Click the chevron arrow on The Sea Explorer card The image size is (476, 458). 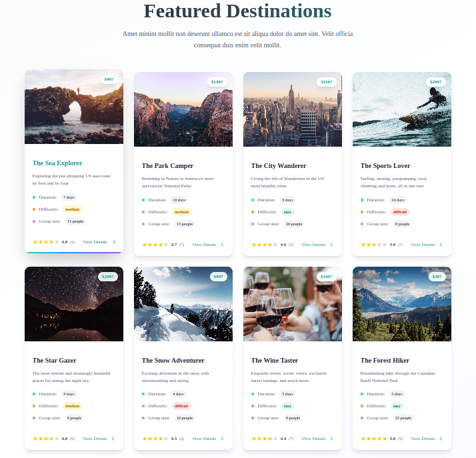(114, 242)
